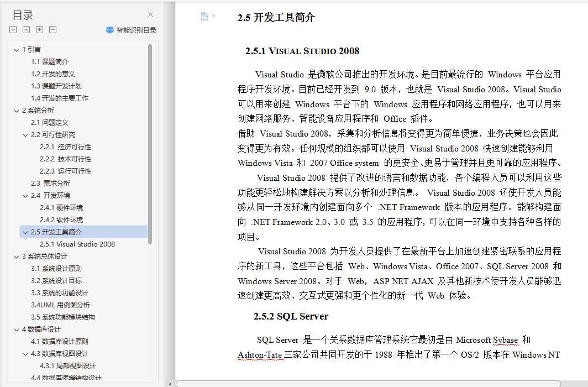The width and height of the screenshot is (588, 387).
Task: Collapse the 1 引言 section
Action: click(17, 50)
